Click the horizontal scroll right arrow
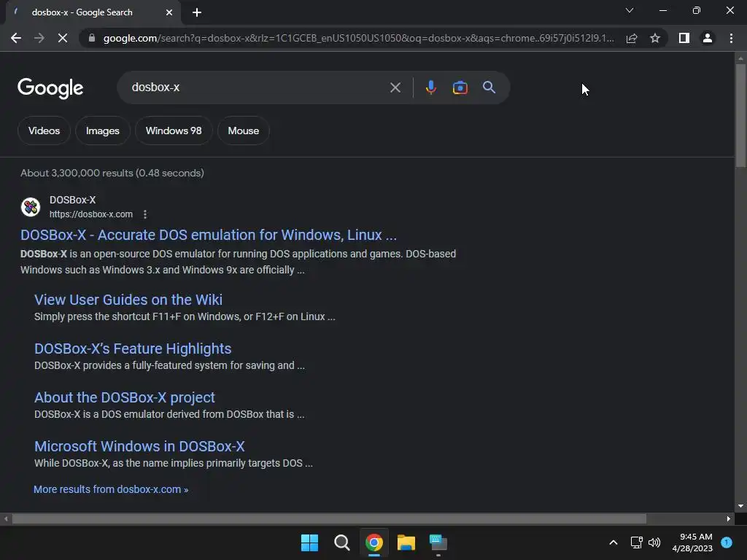This screenshot has width=747, height=560. click(729, 518)
